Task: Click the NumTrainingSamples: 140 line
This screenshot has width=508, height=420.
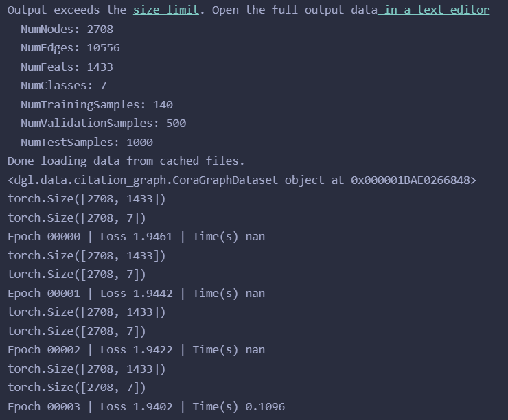Action: 97,104
